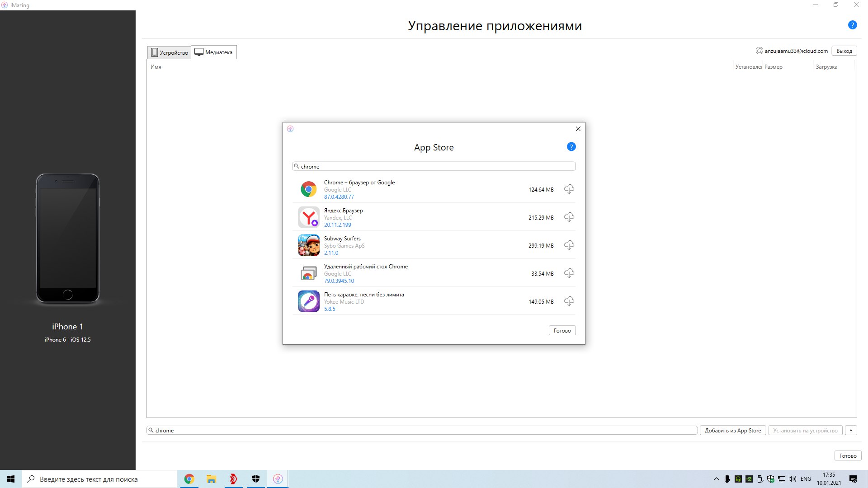868x488 pixels.
Task: Click the Chrome app icon in results
Action: pos(309,189)
